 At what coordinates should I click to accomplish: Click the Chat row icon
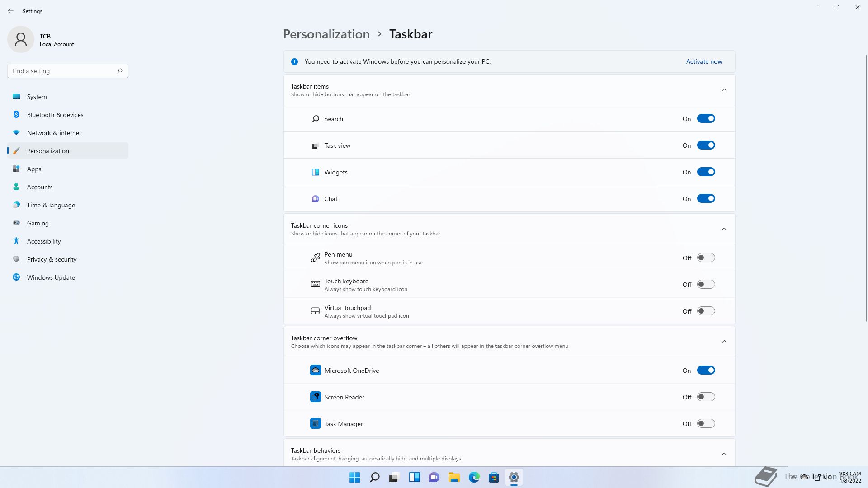(316, 199)
